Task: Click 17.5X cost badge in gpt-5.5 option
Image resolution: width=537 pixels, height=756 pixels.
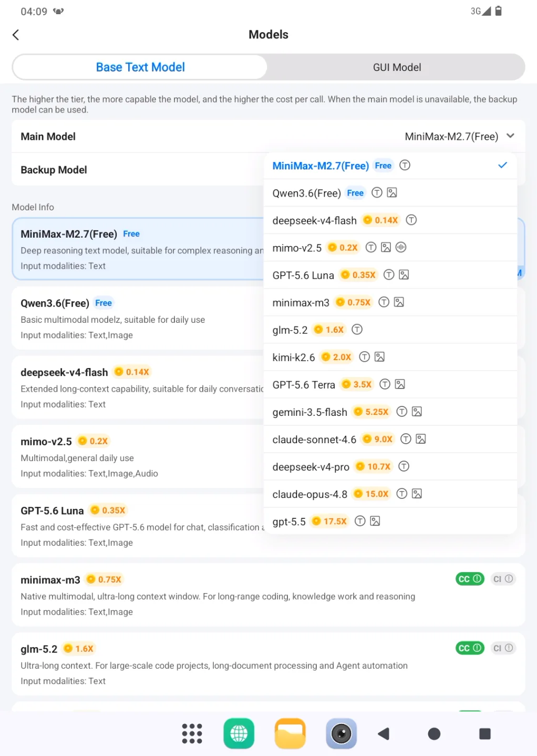Action: pos(329,521)
